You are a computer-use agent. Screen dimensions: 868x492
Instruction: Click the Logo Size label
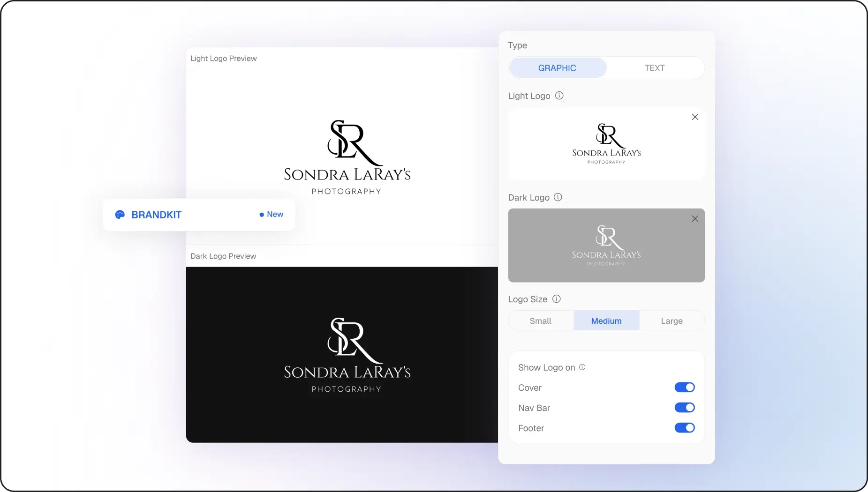coord(528,299)
